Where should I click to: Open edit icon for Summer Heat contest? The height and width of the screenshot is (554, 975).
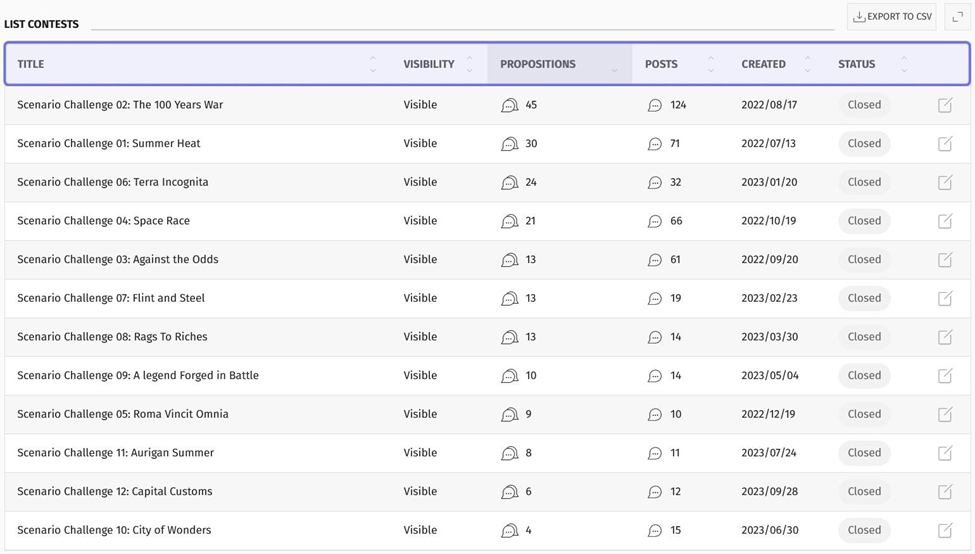[945, 144]
